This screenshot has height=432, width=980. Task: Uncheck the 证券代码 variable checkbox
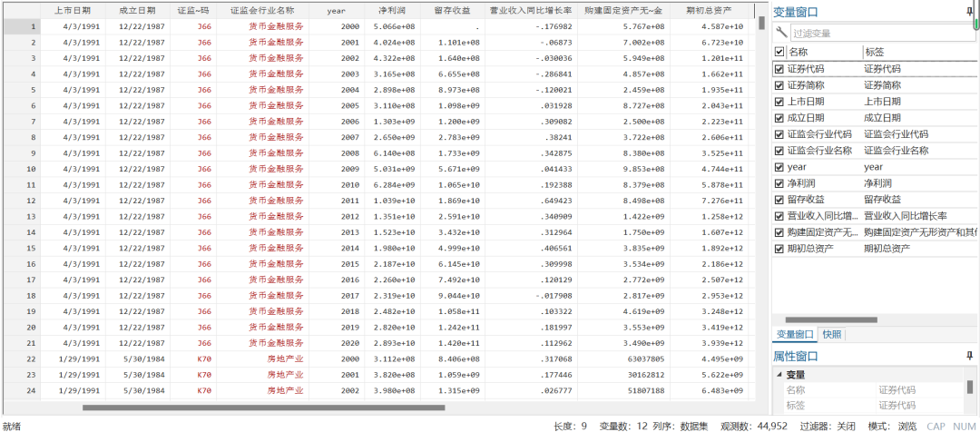click(x=779, y=69)
